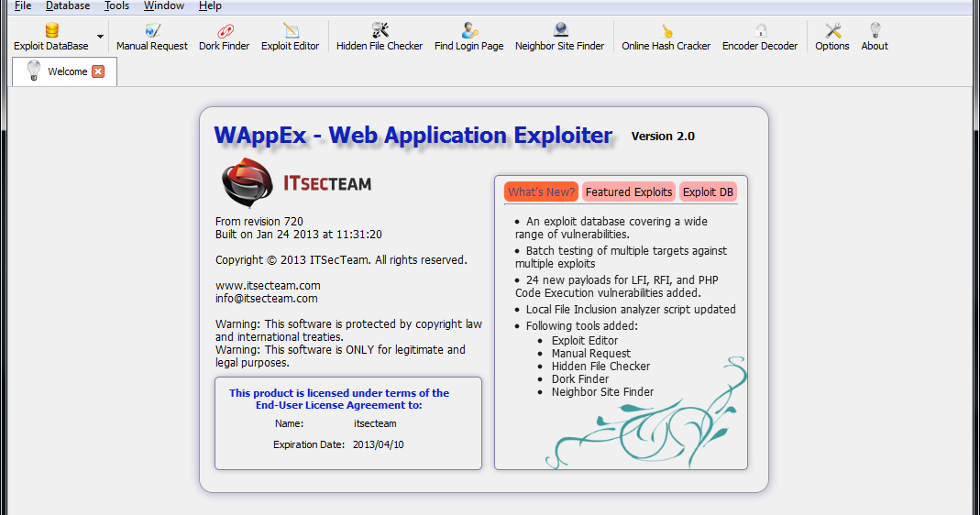Click the 'Built on Jan 24 2013' line
980x515 pixels.
click(x=298, y=235)
